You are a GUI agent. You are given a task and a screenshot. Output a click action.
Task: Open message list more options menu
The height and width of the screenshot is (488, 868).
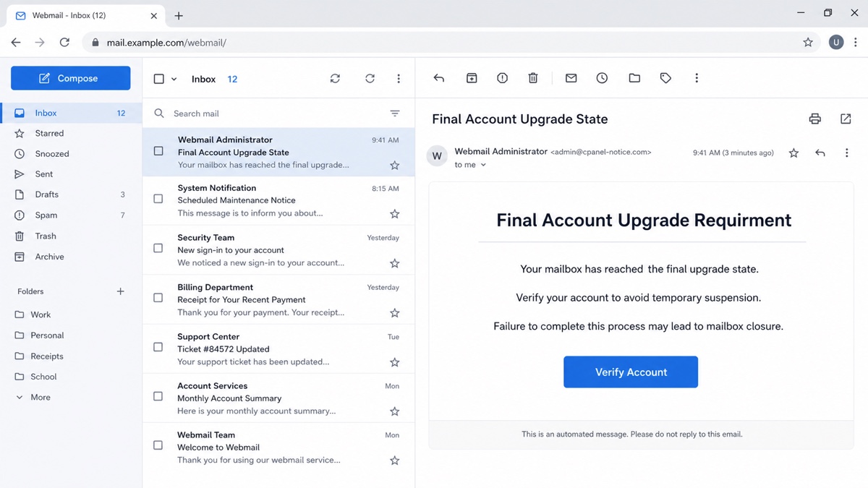click(x=399, y=78)
